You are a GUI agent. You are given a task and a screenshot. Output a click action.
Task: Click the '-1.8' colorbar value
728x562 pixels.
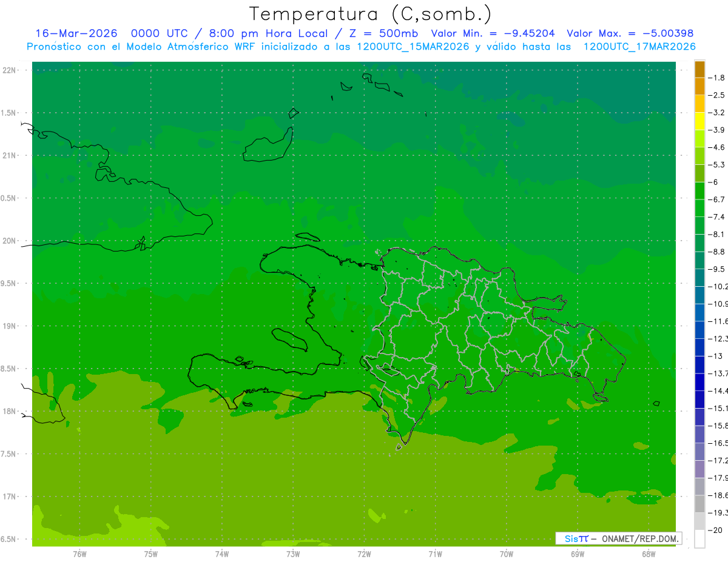716,78
